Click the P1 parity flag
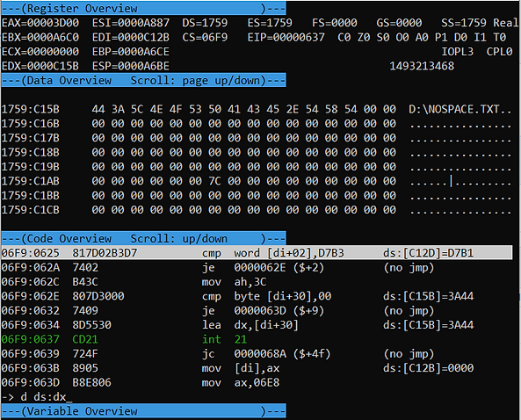Screen dimensions: 521x420 coord(441,37)
